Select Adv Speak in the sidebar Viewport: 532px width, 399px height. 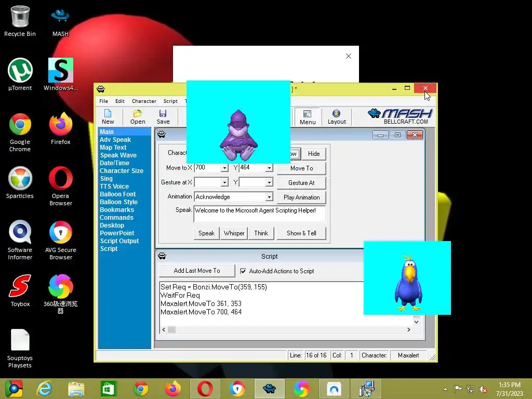tap(125, 139)
